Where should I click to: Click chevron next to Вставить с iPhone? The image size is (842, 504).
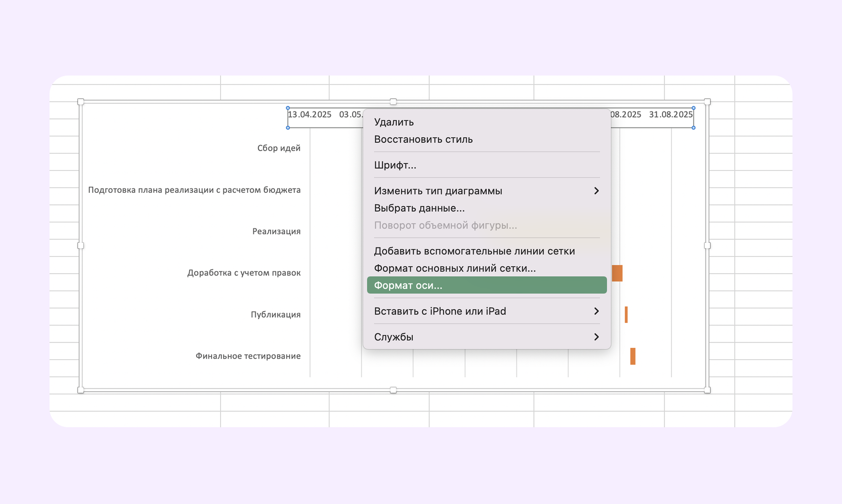pos(596,311)
